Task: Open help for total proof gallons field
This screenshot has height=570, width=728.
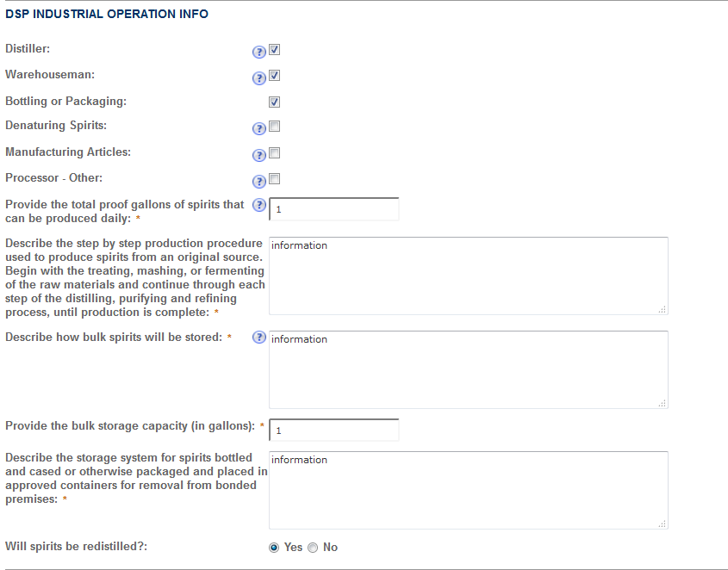Action: [x=258, y=205]
